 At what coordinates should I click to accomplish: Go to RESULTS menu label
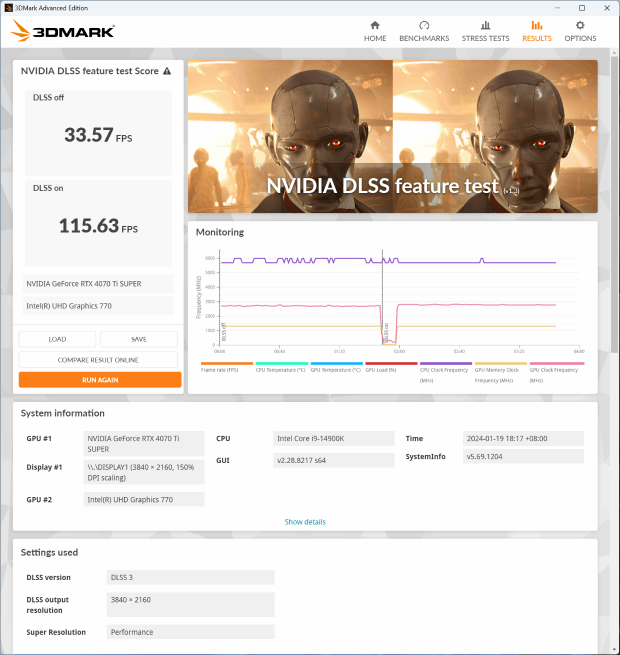click(x=536, y=38)
